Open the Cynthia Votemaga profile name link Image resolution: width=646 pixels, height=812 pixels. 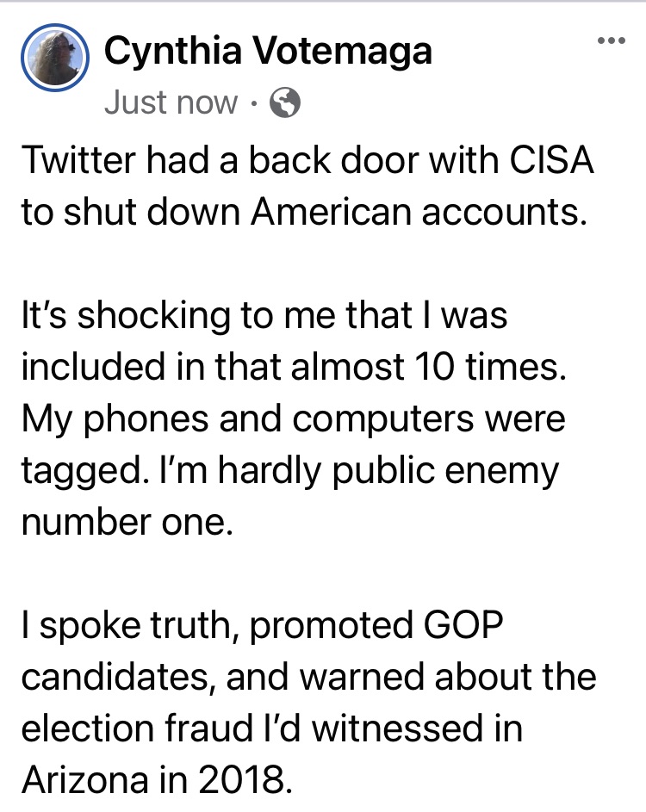(268, 53)
